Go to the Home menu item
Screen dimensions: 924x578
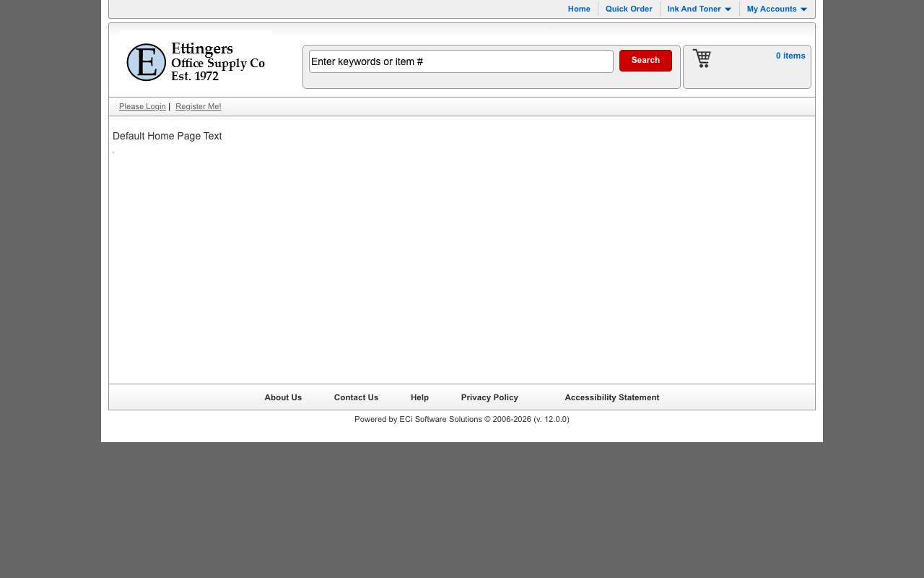click(x=579, y=9)
